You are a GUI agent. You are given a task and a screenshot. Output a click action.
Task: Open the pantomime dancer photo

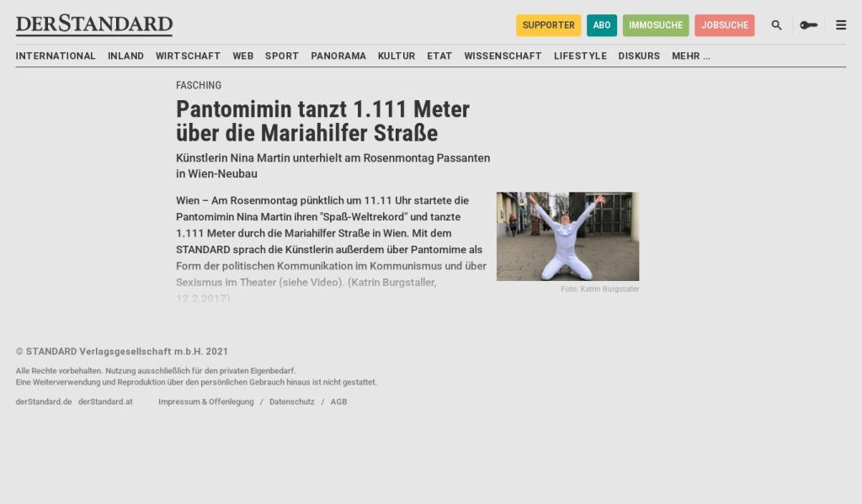point(567,236)
